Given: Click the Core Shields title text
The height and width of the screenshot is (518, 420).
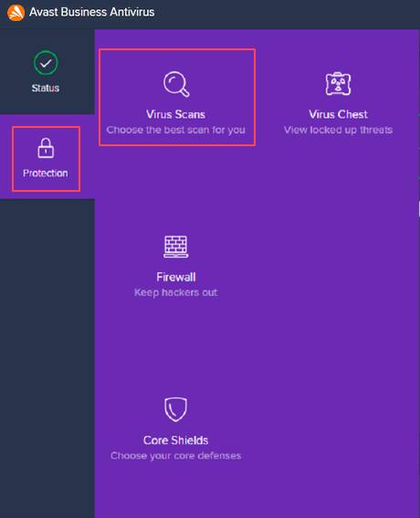Looking at the screenshot, I should pyautogui.click(x=175, y=440).
